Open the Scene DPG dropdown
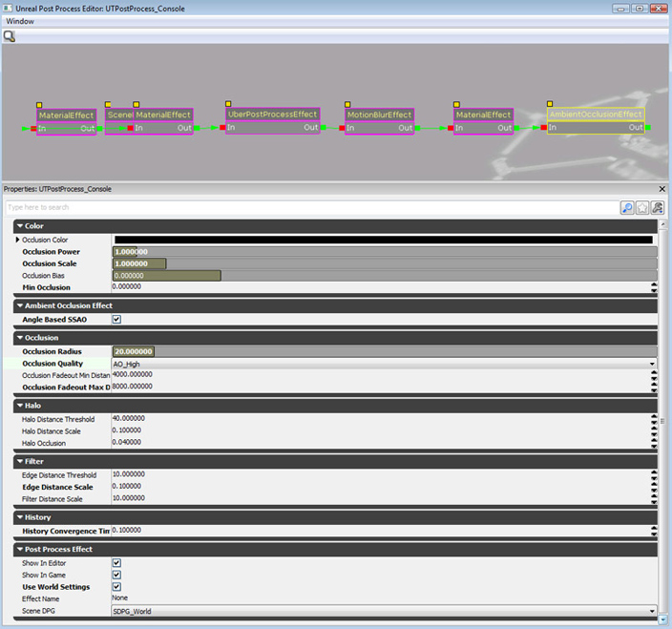The width and height of the screenshot is (672, 629). click(x=652, y=612)
